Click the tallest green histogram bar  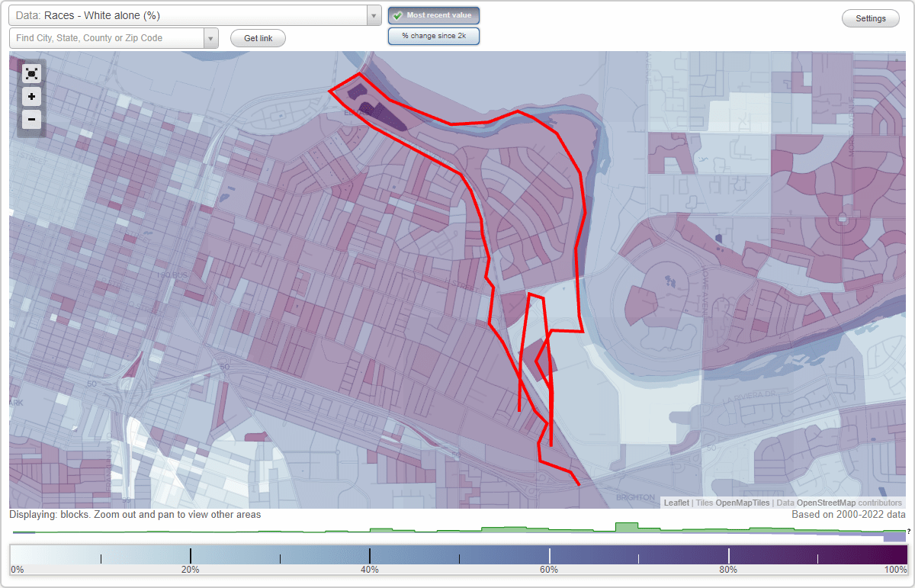coord(626,528)
